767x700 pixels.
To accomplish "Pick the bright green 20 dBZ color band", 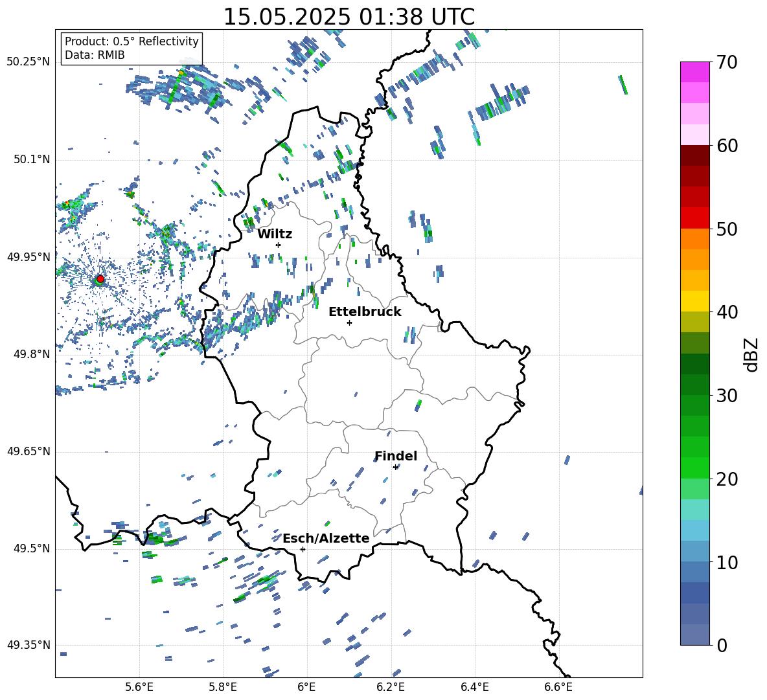I will [x=694, y=468].
